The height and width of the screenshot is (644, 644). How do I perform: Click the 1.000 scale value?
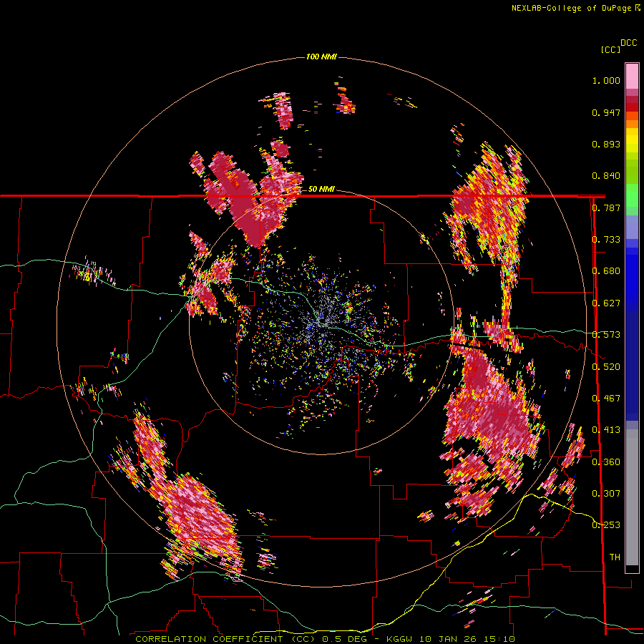[x=606, y=80]
